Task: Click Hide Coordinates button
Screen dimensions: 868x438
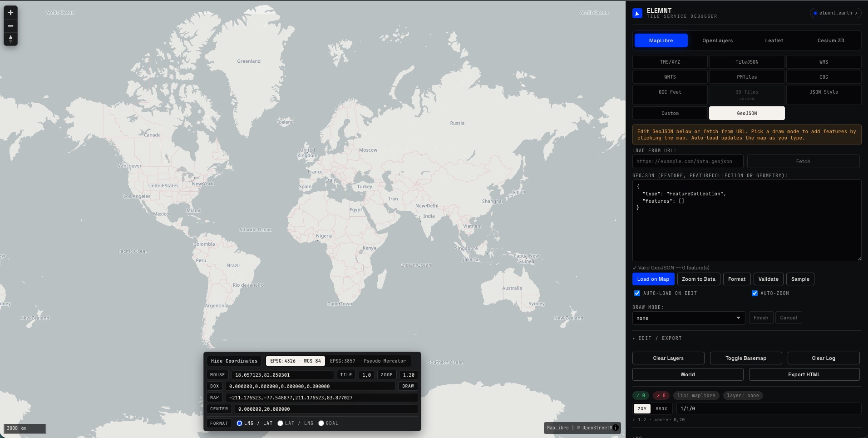Action: [x=234, y=361]
